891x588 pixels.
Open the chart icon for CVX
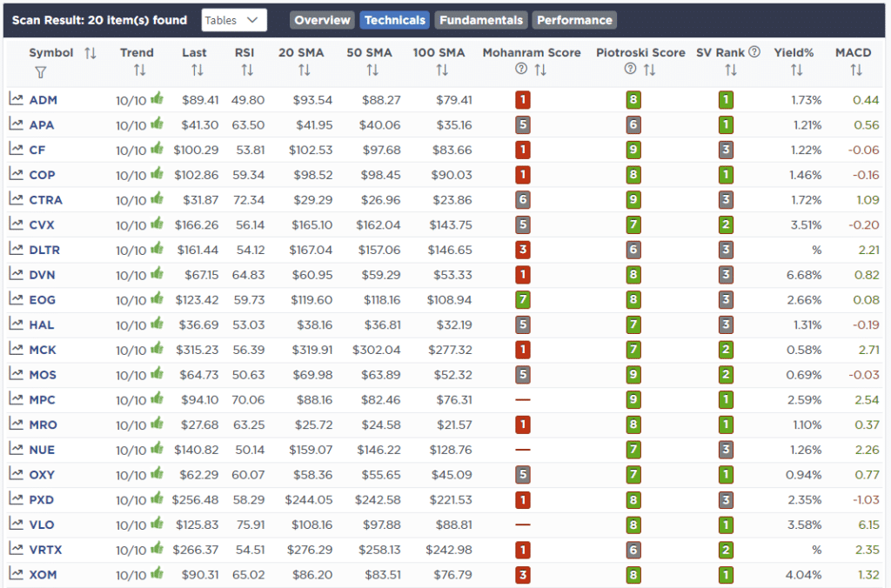click(x=16, y=224)
